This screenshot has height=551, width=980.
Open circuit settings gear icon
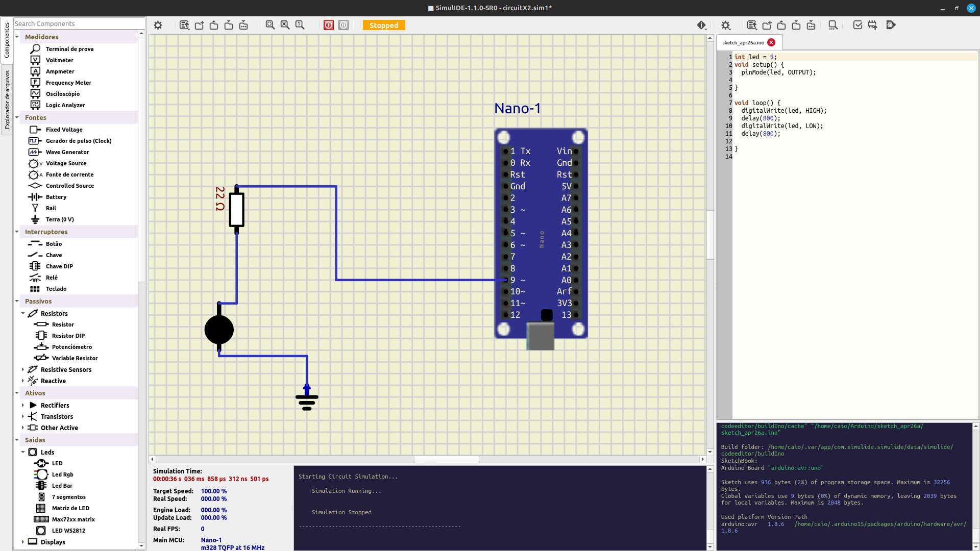pos(158,25)
